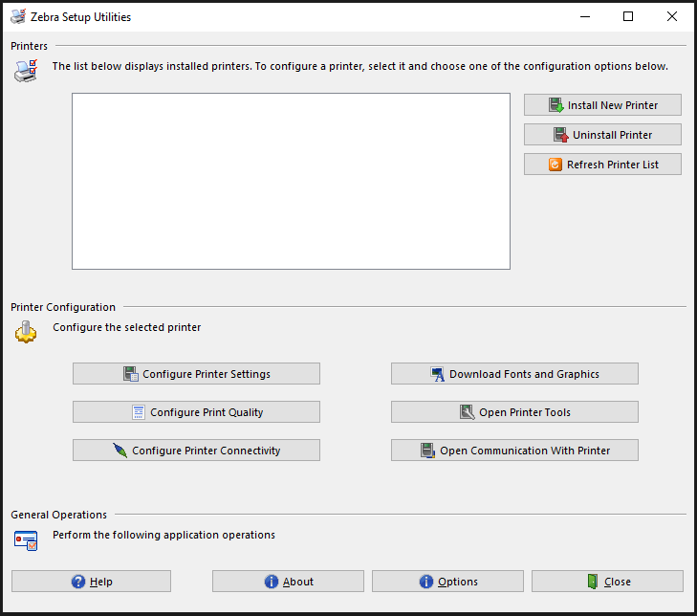Open the Help button

91,582
